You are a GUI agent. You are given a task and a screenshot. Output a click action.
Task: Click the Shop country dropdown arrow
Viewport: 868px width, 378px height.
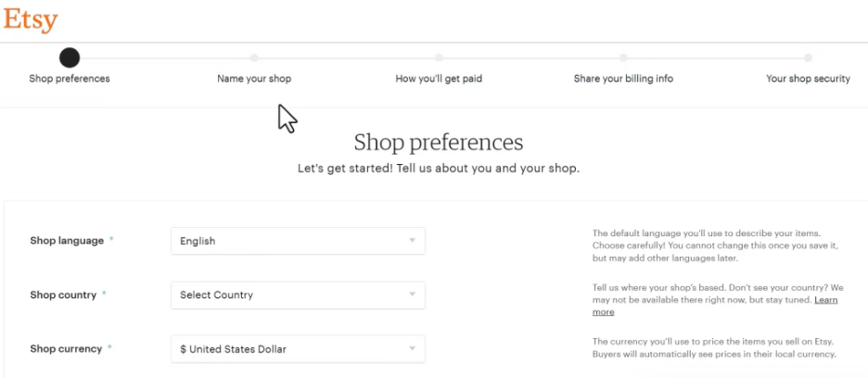(x=412, y=295)
